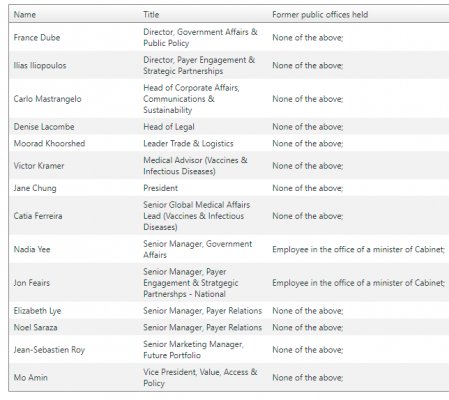Image resolution: width=449 pixels, height=400 pixels.
Task: Select Jean-Sebastien Roy's name
Action: (49, 350)
